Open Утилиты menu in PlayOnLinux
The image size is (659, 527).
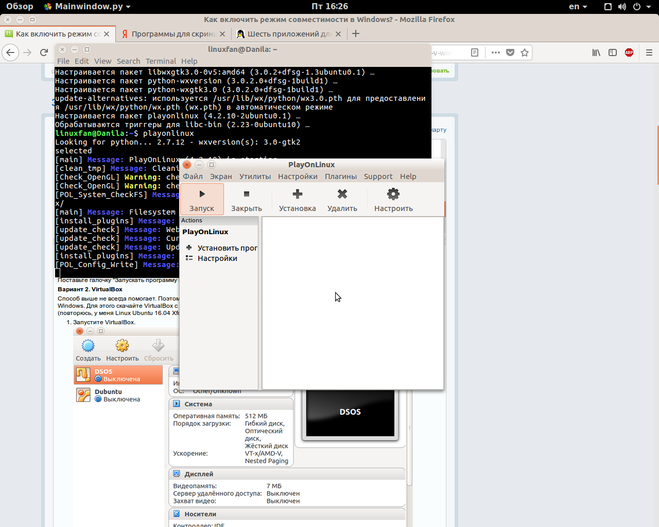[255, 177]
